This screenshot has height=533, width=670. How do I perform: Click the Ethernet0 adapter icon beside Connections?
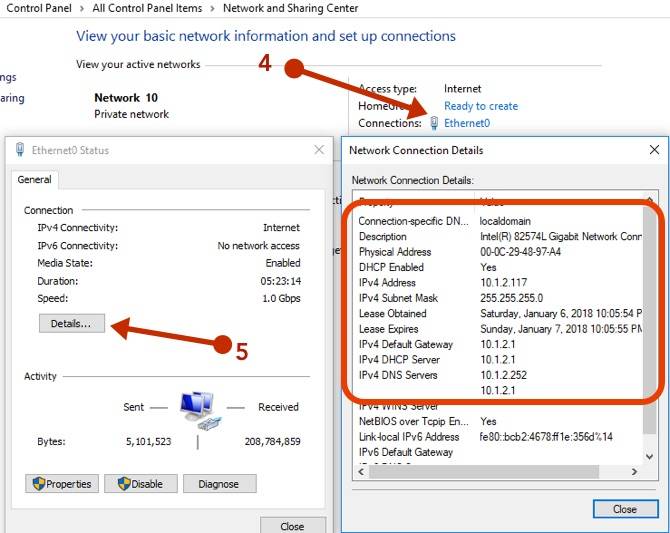click(434, 123)
